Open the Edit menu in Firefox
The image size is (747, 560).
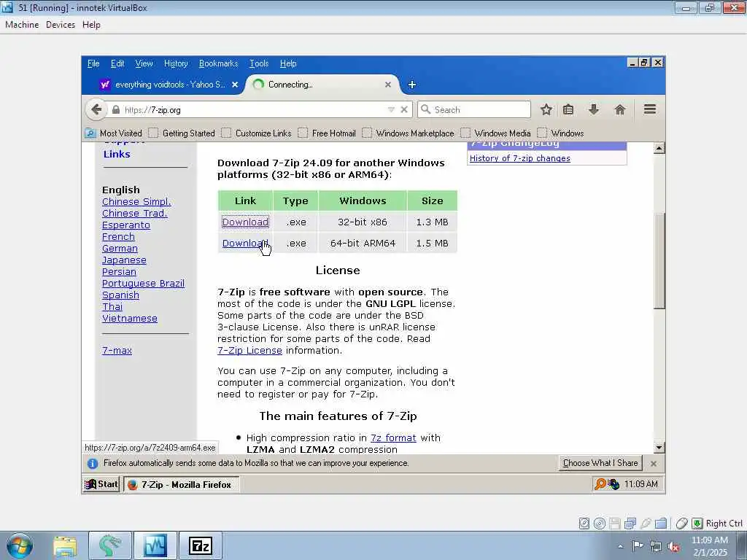(117, 63)
